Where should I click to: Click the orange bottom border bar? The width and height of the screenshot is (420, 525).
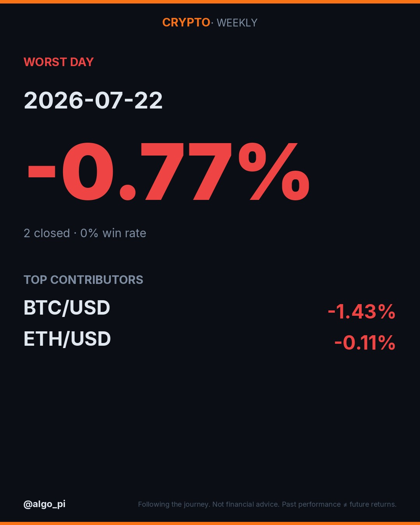pyautogui.click(x=210, y=523)
